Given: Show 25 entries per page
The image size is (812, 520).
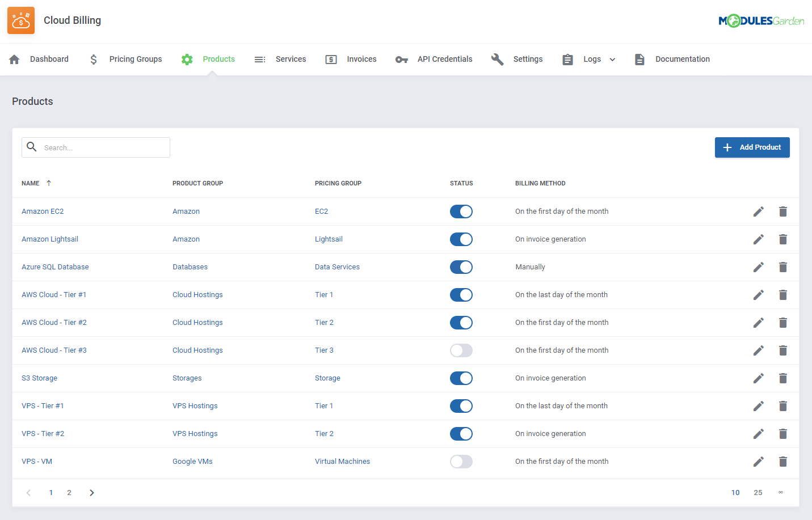Looking at the screenshot, I should pyautogui.click(x=758, y=493).
